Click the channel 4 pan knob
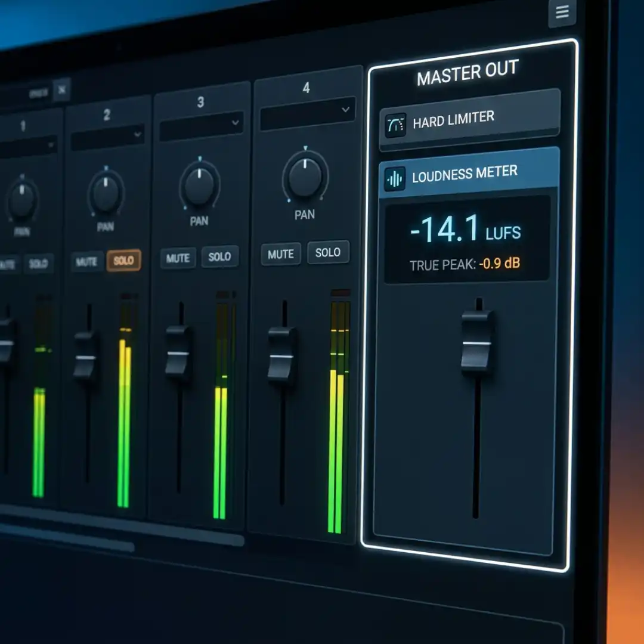 point(305,177)
